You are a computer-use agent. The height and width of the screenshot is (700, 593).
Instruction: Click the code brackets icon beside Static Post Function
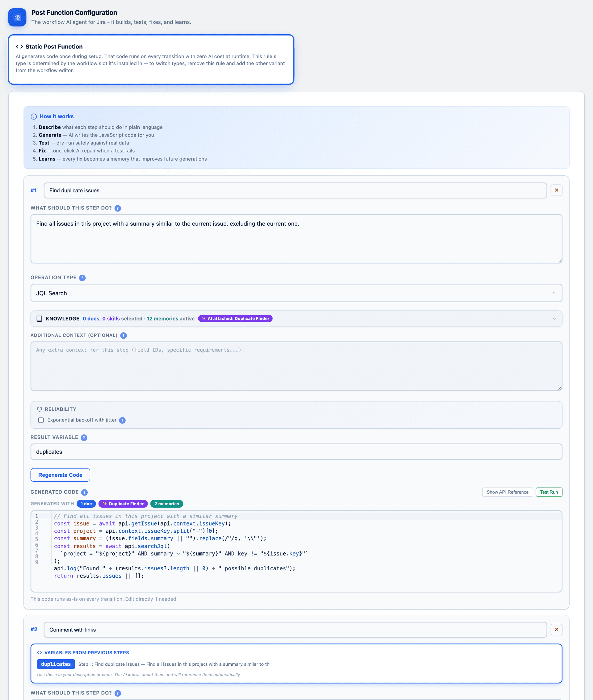pyautogui.click(x=19, y=47)
